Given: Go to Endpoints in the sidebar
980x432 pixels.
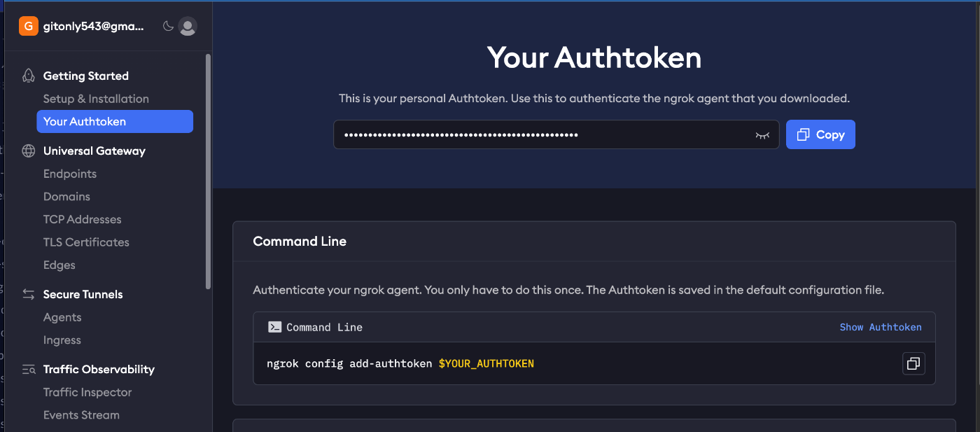Looking at the screenshot, I should point(70,174).
